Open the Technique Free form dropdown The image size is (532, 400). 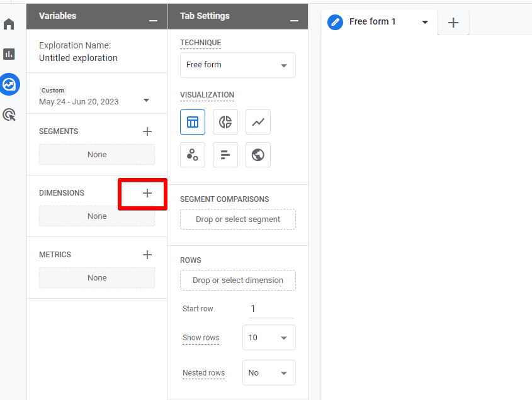[238, 65]
